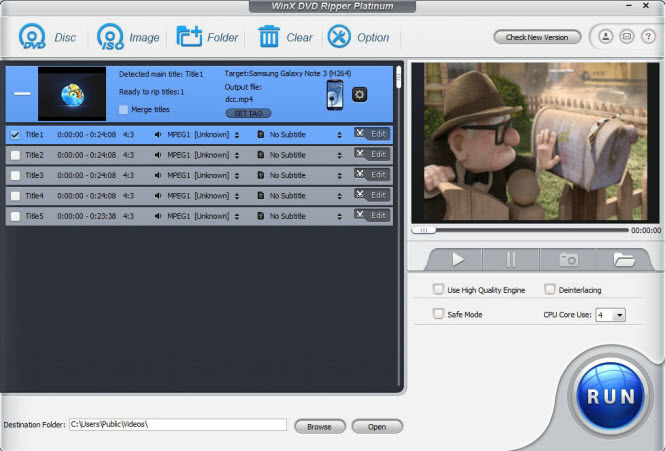Check the Title5 checkbox
This screenshot has width=665, height=451.
tap(15, 216)
